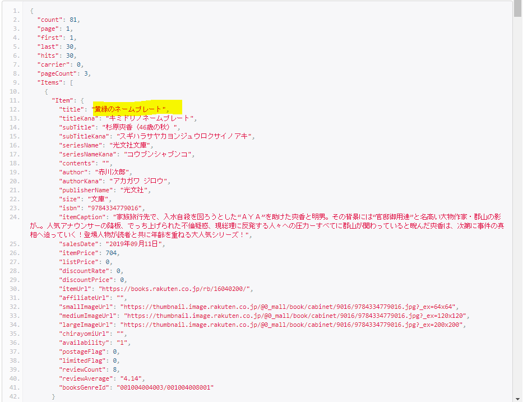Screen dimensions: 532x402
Task: Click line number 24 in gutter
Action: click(14, 217)
